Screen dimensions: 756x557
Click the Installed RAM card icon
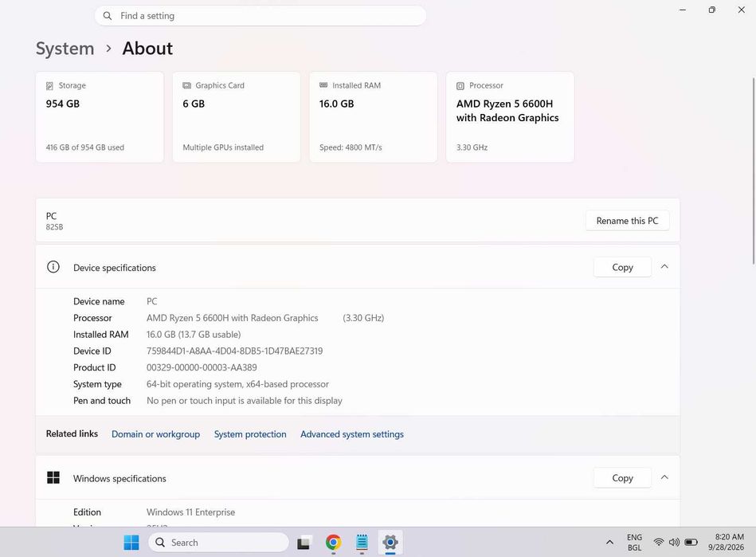[323, 85]
